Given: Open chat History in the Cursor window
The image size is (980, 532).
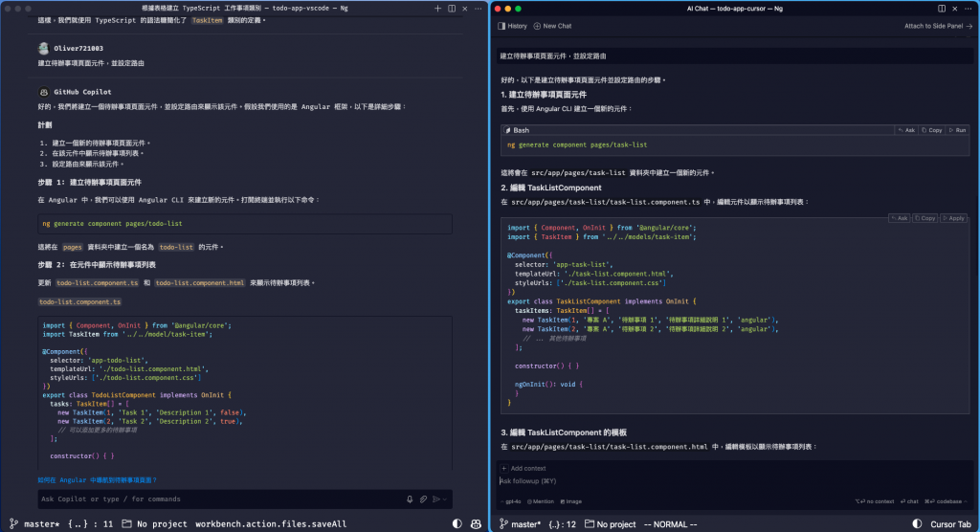Looking at the screenshot, I should [513, 26].
